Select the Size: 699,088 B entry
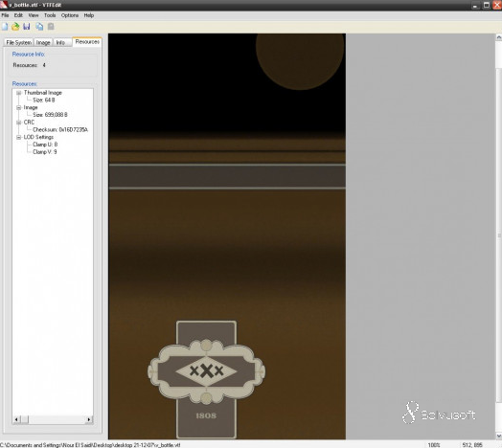The image size is (502, 448). tap(50, 115)
